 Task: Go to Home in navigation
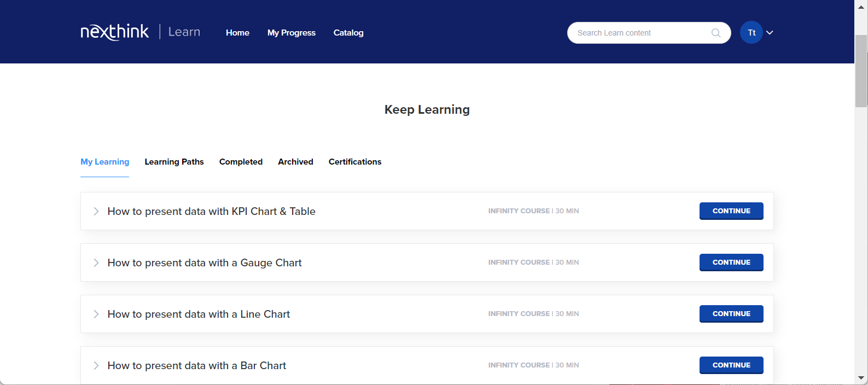point(237,33)
